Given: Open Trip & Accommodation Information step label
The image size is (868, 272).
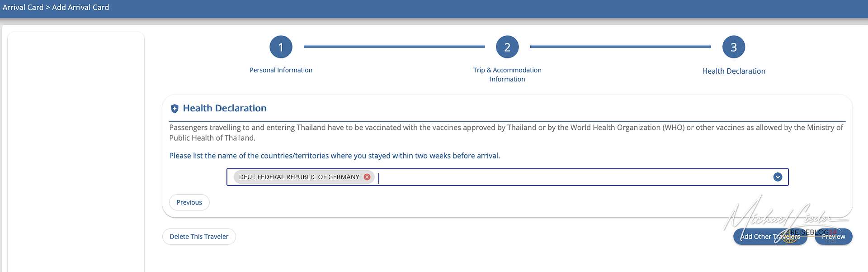Looking at the screenshot, I should [x=507, y=75].
